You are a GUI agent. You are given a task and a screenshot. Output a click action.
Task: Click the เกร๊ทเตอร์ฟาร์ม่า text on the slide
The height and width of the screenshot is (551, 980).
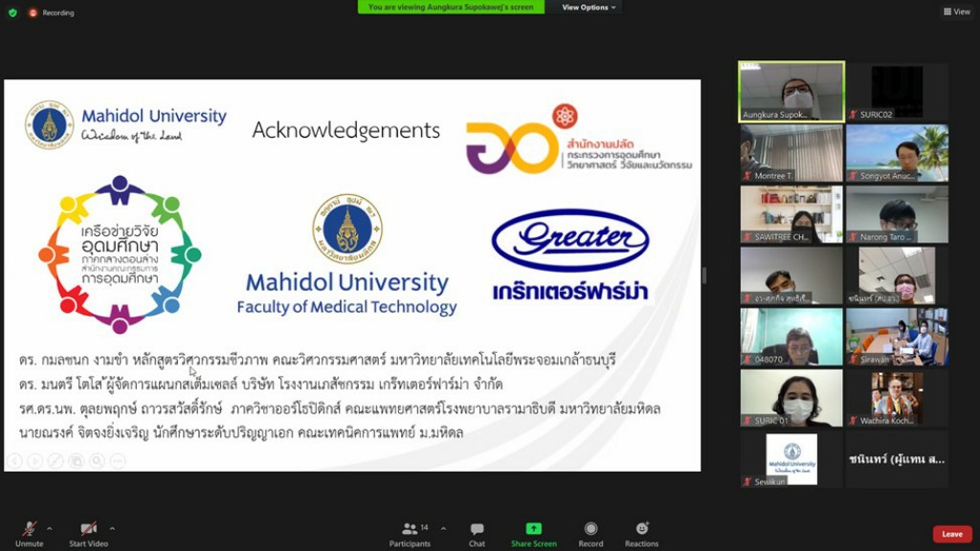[570, 292]
